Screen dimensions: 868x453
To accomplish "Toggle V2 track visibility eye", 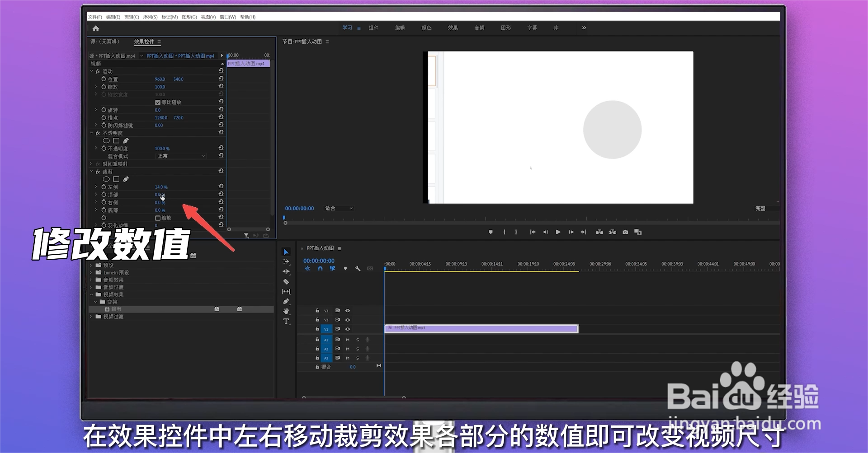I will point(348,320).
